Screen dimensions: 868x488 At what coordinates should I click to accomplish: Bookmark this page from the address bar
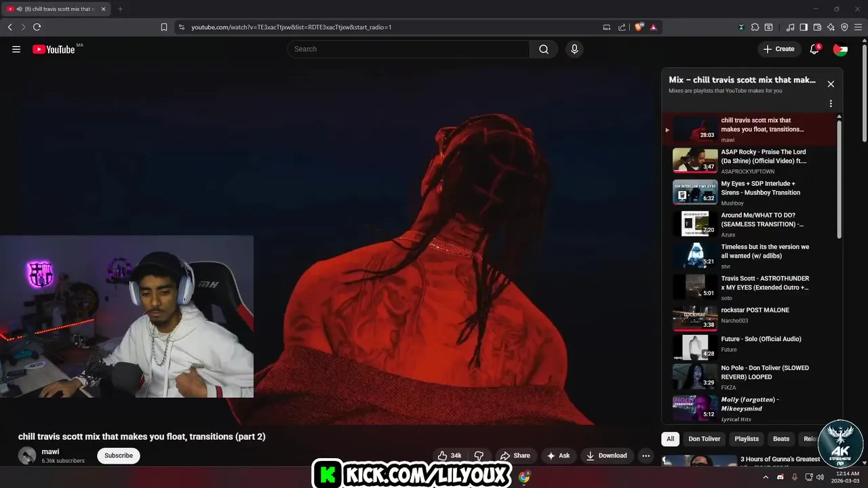click(164, 27)
